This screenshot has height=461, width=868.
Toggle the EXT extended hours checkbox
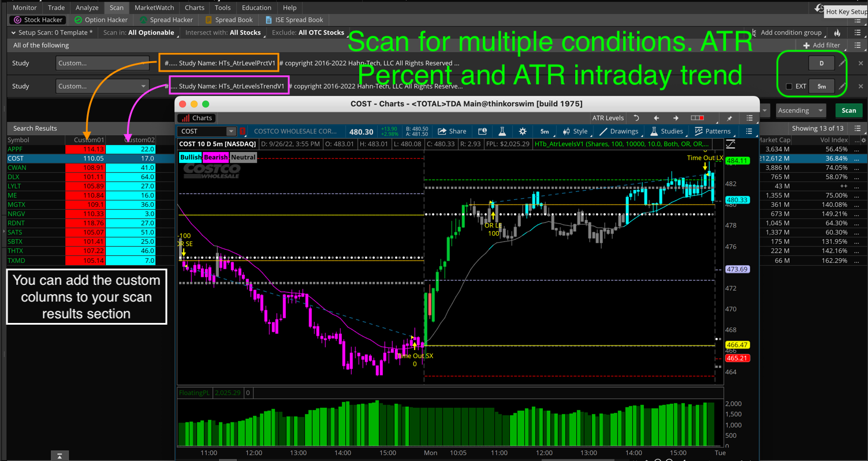(789, 87)
